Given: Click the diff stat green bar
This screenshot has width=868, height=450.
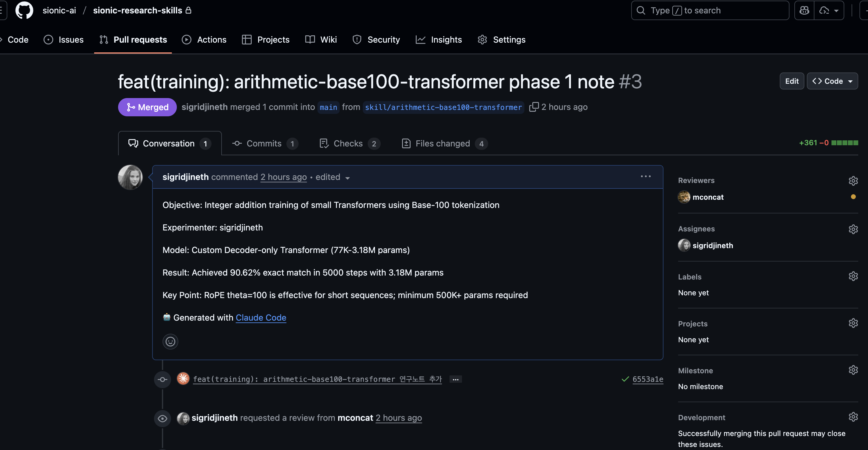Looking at the screenshot, I should (844, 143).
